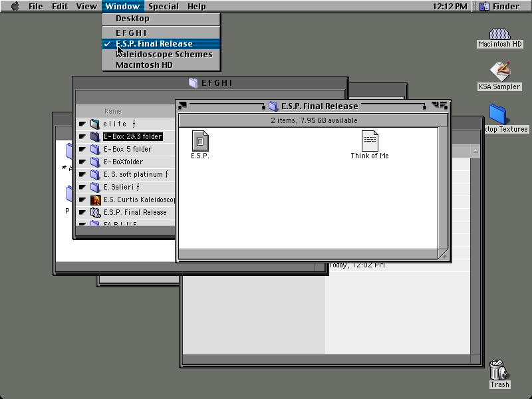Open the Special menu

tap(164, 7)
